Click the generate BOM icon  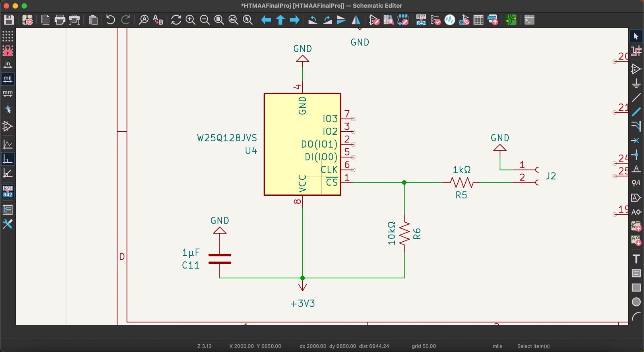[x=493, y=20]
